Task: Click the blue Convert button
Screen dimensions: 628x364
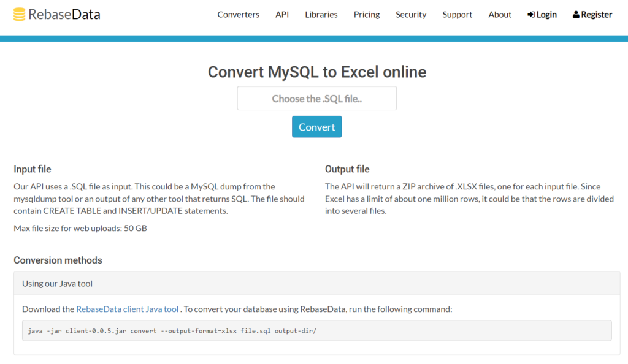Action: (x=317, y=127)
